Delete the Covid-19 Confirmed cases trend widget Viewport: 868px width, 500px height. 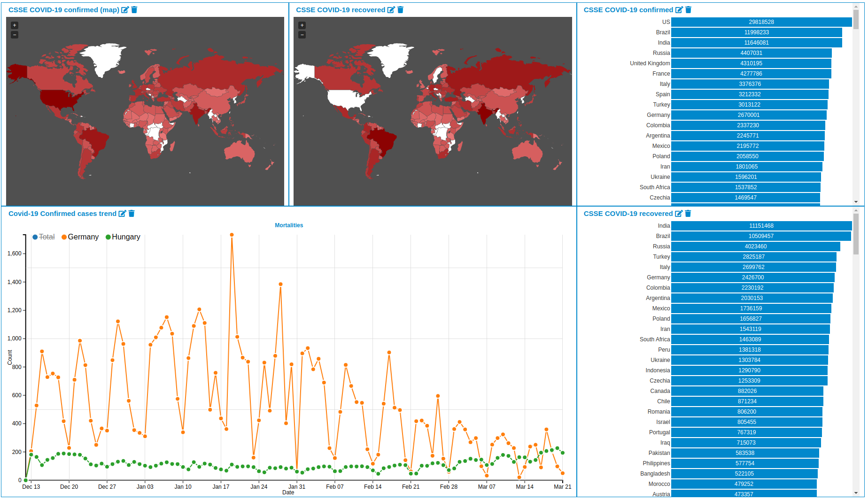click(x=132, y=214)
